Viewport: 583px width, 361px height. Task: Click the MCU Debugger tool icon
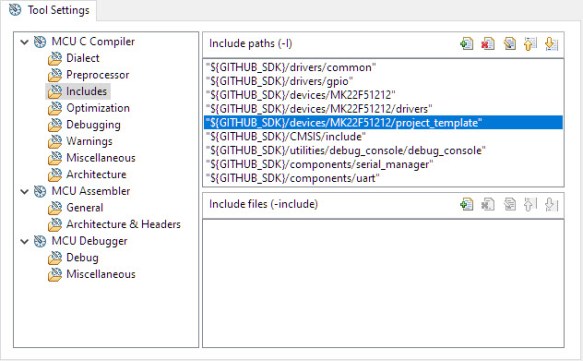[x=40, y=241]
